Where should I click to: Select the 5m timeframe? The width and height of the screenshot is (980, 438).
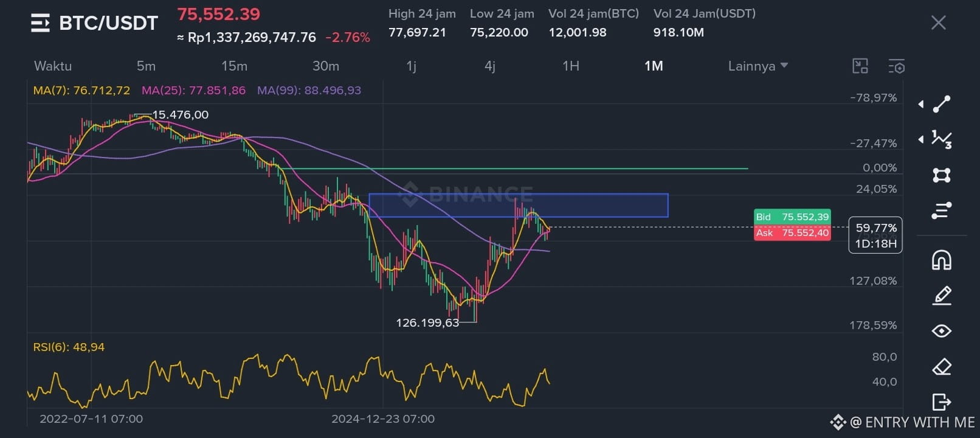click(146, 66)
